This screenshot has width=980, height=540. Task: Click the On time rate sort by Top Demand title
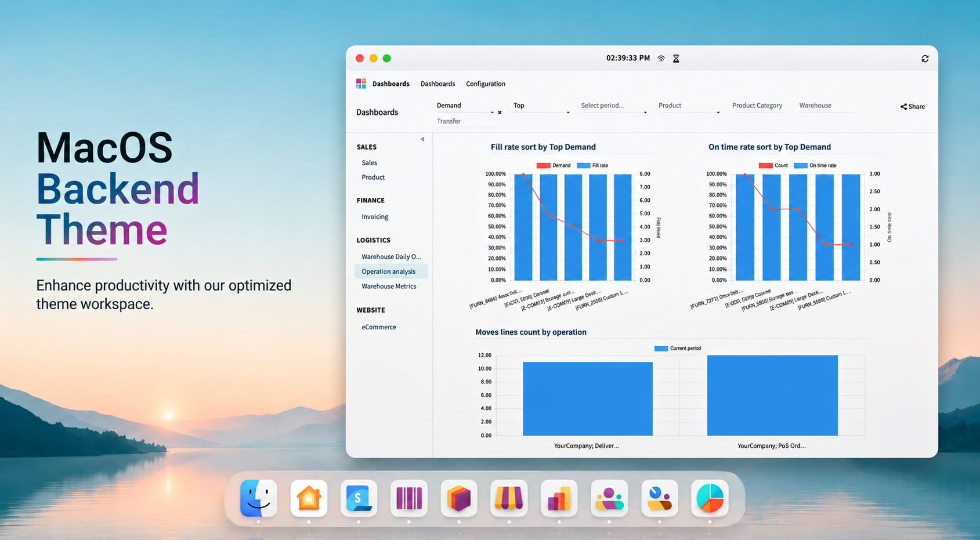tap(769, 147)
